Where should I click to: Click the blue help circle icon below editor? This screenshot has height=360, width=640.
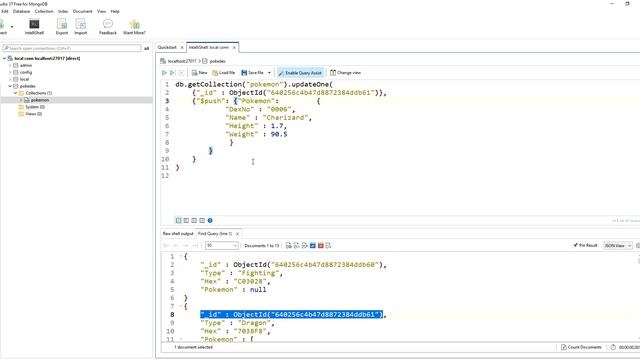click(x=210, y=220)
